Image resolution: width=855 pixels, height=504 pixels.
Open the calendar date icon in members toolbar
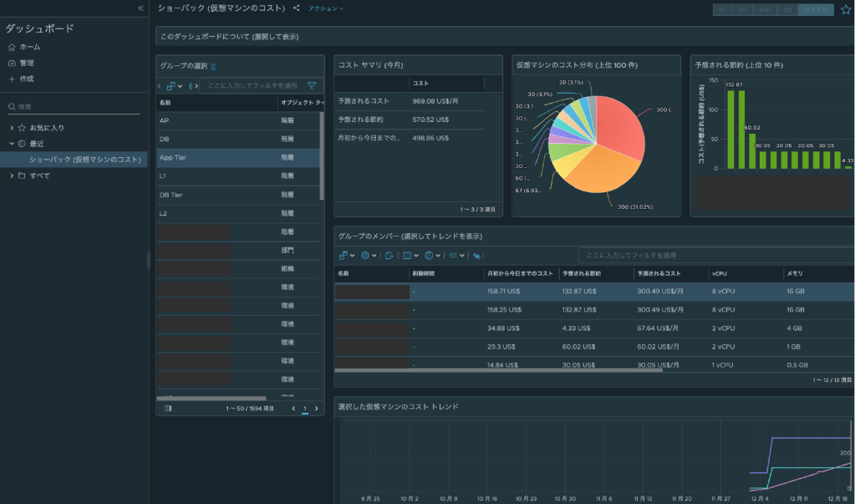tap(407, 255)
